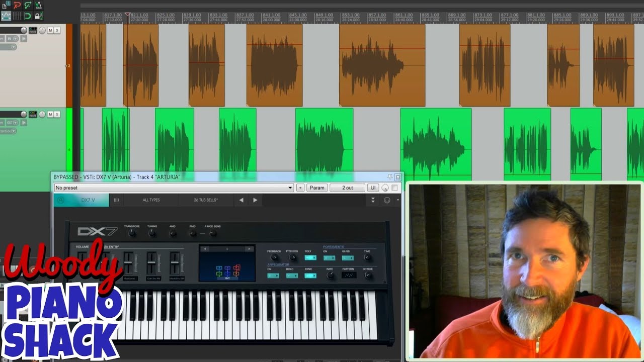Go to next DX7 V preset
644x362 pixels.
(x=255, y=200)
